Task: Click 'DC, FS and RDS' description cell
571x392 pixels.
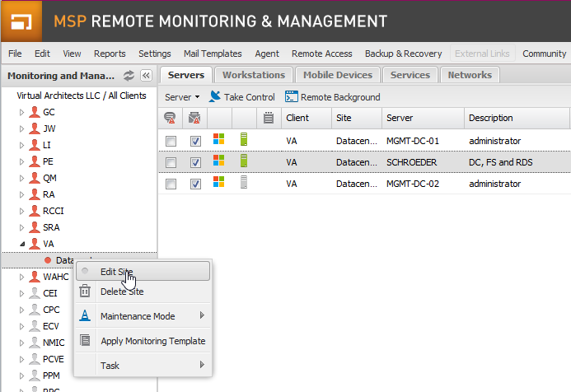Action: [x=501, y=162]
